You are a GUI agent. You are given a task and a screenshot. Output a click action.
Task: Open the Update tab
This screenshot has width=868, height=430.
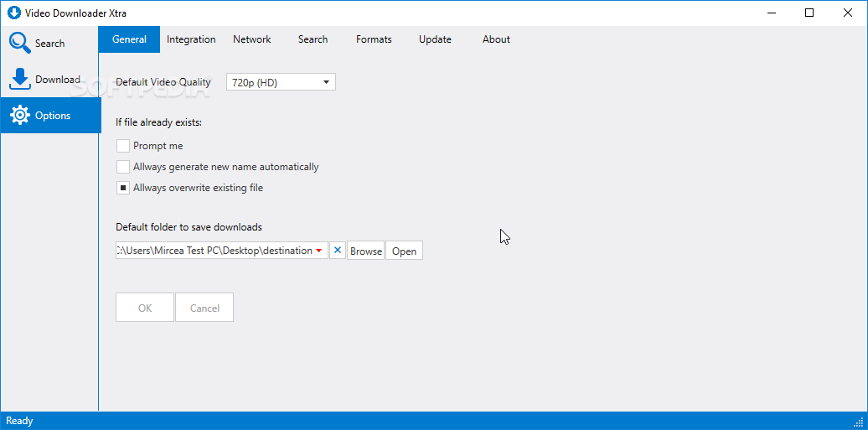click(435, 39)
